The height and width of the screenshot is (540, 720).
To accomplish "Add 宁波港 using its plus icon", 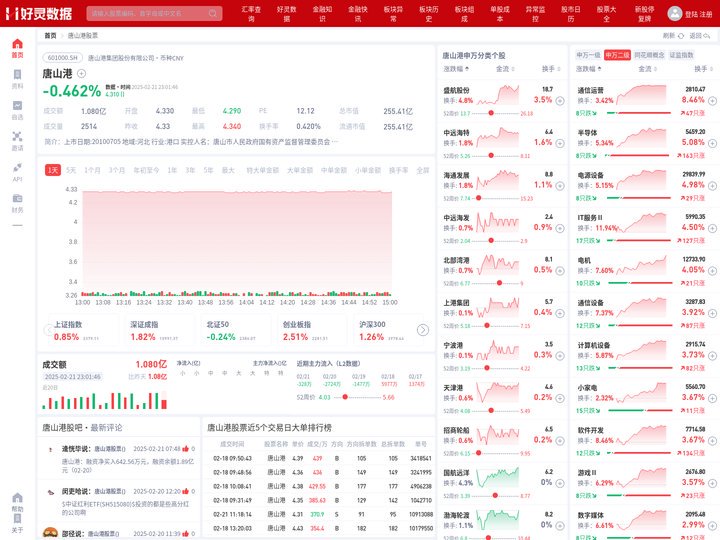I will (x=560, y=356).
